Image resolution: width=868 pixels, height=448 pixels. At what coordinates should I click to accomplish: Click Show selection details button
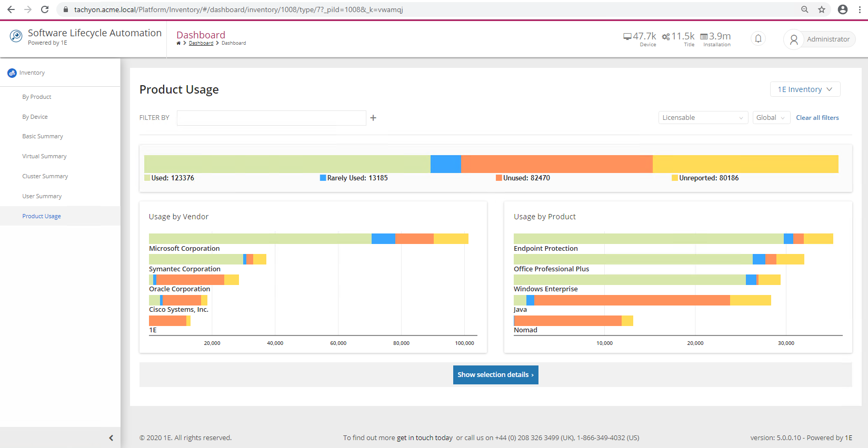coord(495,375)
